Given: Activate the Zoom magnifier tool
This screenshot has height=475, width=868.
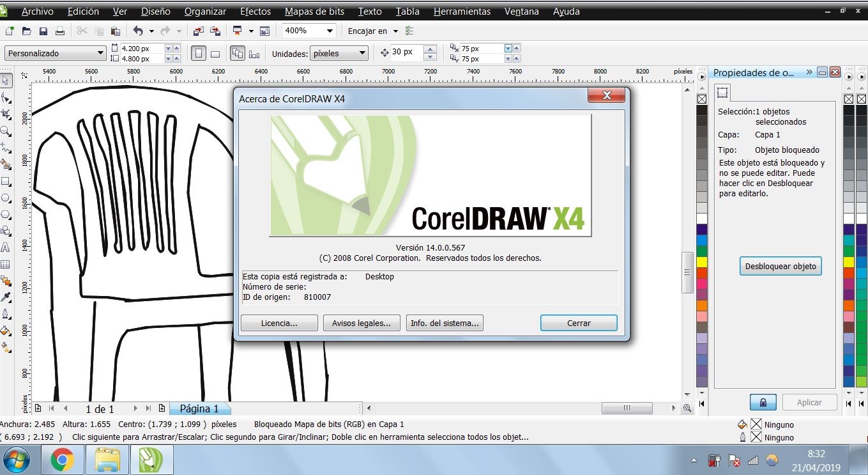Looking at the screenshot, I should [x=6, y=130].
